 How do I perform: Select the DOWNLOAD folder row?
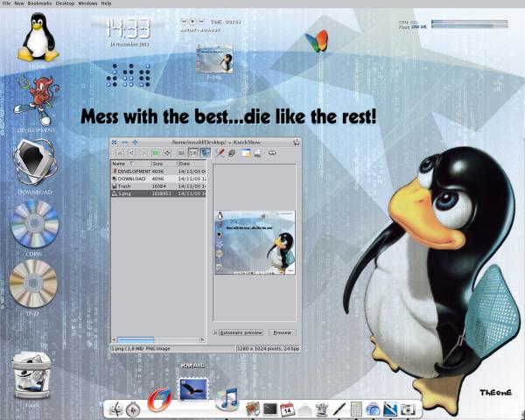158,178
